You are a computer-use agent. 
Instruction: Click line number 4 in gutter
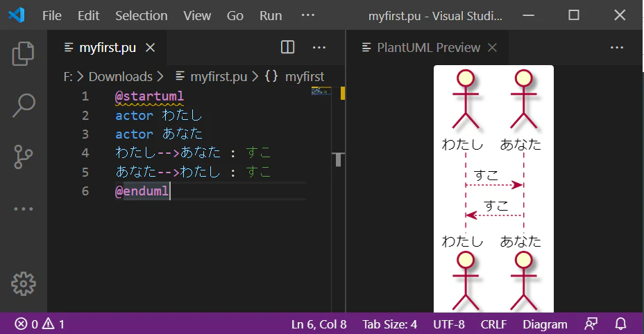(x=85, y=152)
